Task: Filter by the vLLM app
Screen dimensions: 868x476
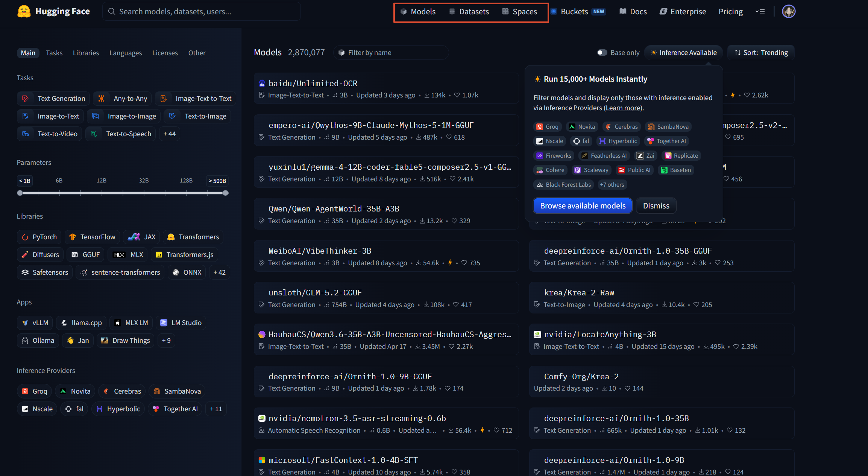Action: point(35,323)
